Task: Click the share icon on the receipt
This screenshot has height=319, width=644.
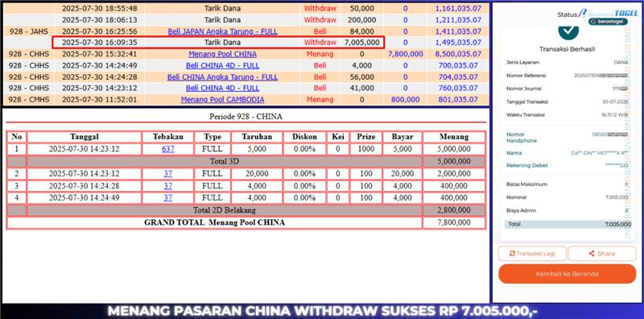Action: pyautogui.click(x=592, y=254)
